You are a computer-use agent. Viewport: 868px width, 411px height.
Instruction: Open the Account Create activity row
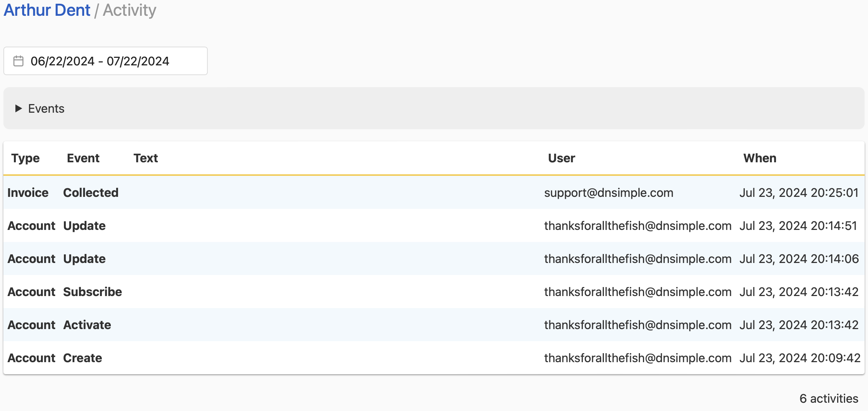[263, 358]
